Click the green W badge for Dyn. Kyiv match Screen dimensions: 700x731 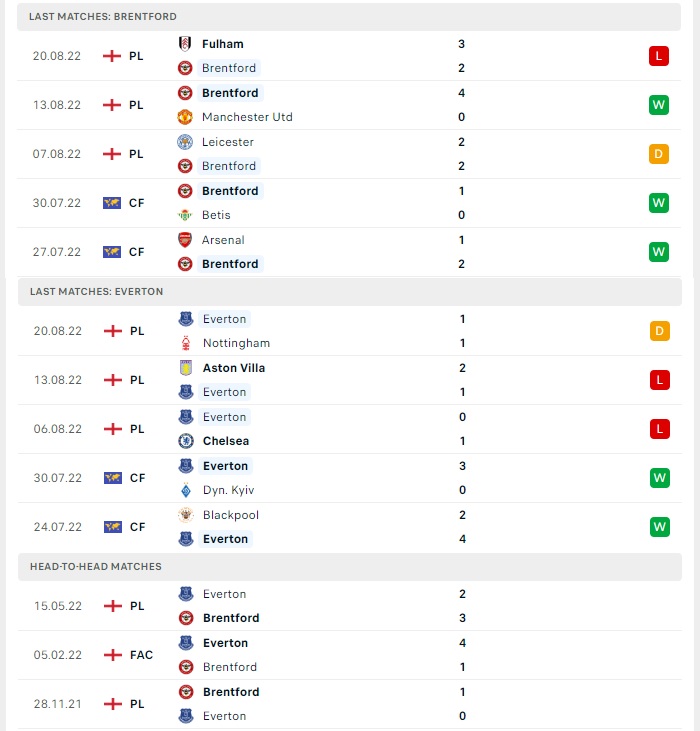pyautogui.click(x=659, y=478)
